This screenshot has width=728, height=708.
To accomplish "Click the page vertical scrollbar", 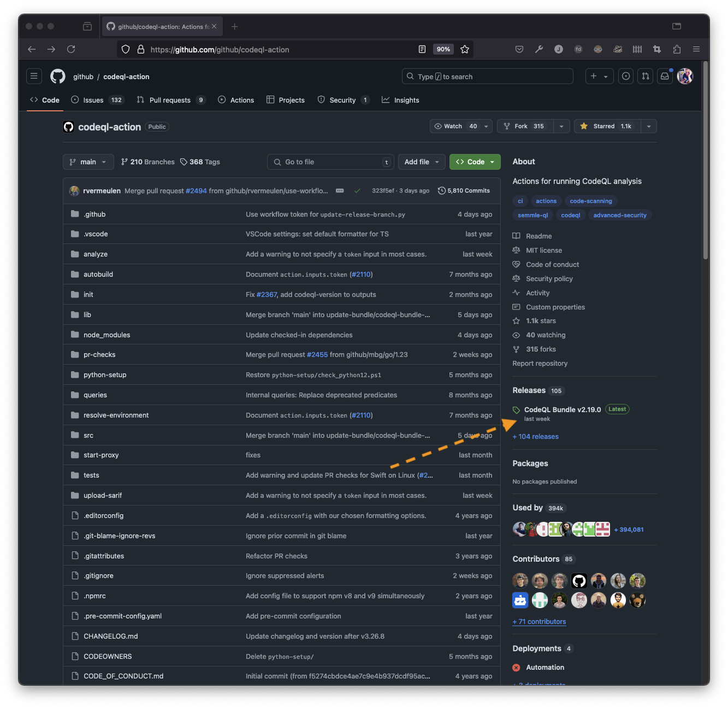I will 706,160.
